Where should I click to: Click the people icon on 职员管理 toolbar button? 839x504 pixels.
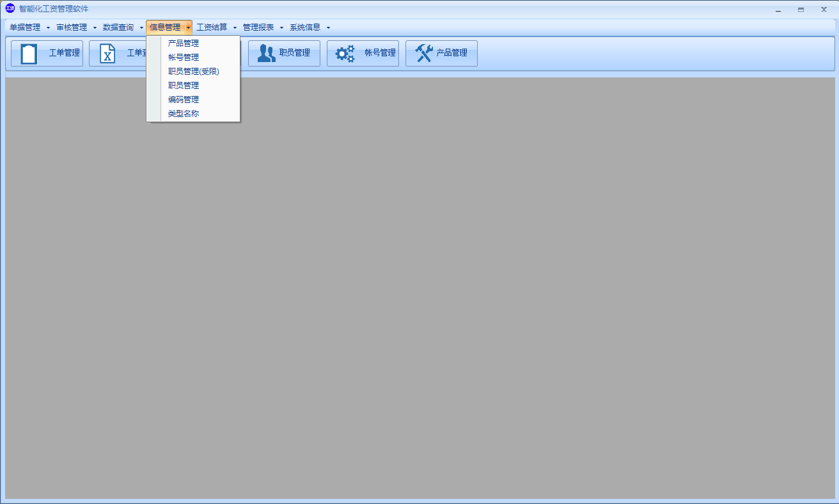[266, 54]
